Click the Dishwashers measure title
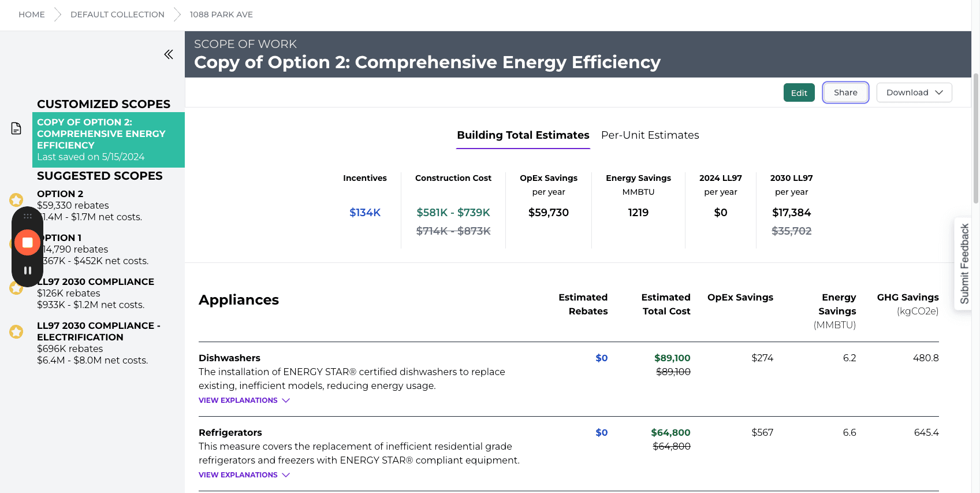This screenshot has width=980, height=493. (229, 358)
